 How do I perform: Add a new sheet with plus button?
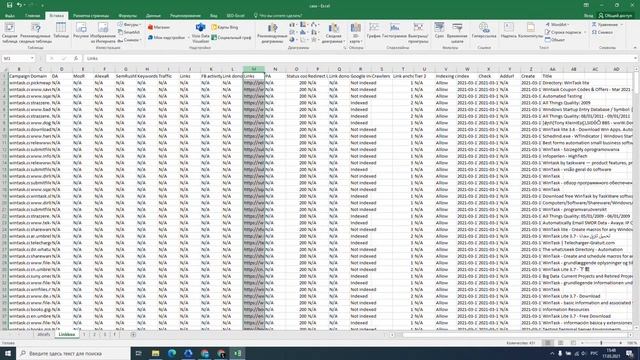133,334
